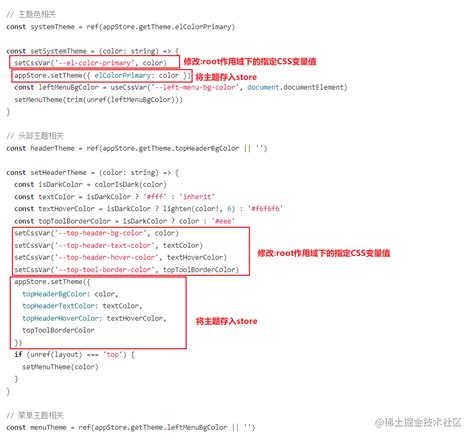
Task: Click the '#f6f6f6' string literal
Action: tap(266, 209)
